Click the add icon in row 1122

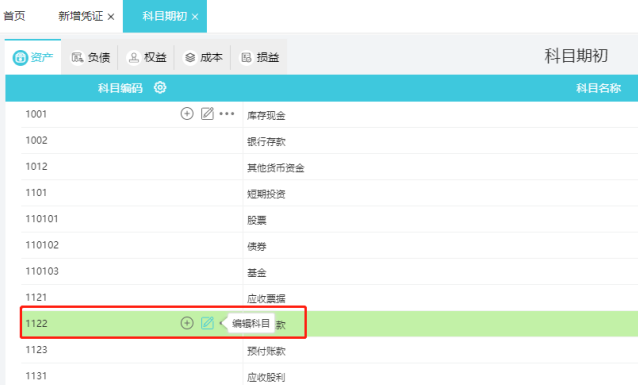click(x=187, y=323)
